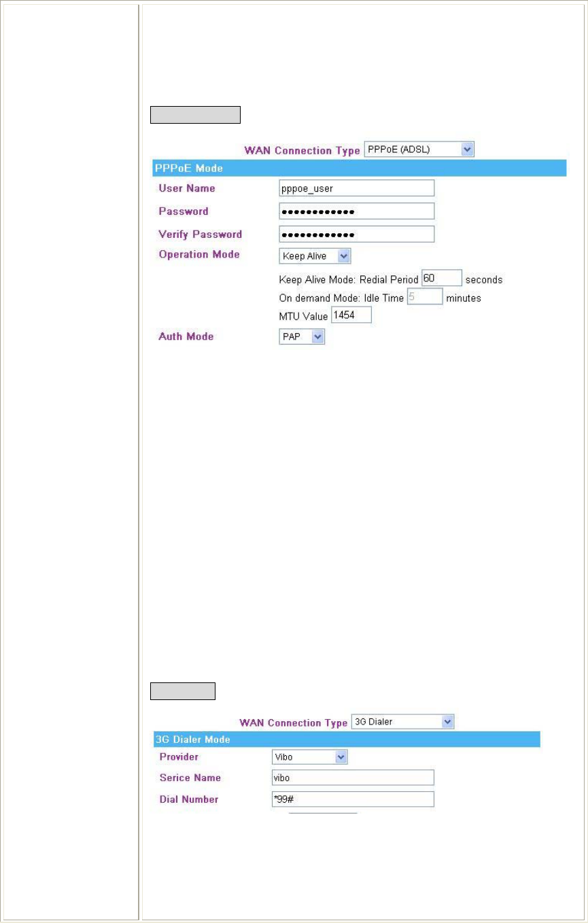Click the Idle Time minutes field
This screenshot has height=923, width=588.
424,297
